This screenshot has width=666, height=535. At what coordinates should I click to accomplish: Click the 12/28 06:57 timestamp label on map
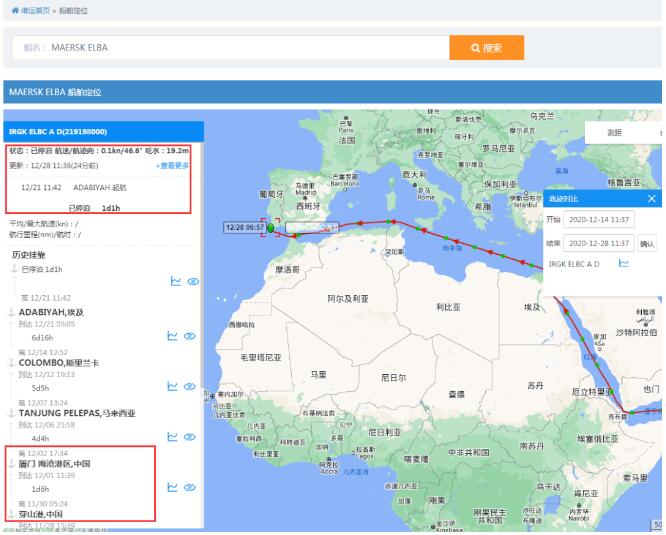[x=245, y=228]
